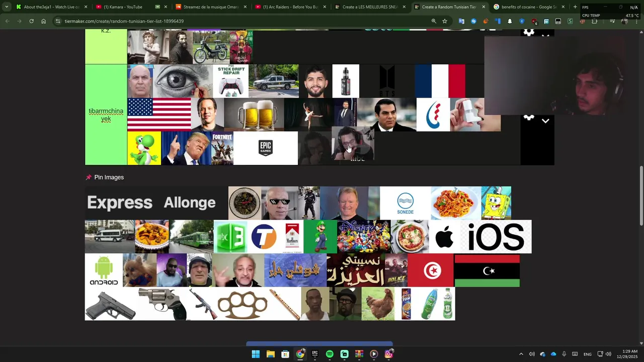Click the SONEDE logo tile
Image resolution: width=644 pixels, height=362 pixels.
pyautogui.click(x=405, y=203)
